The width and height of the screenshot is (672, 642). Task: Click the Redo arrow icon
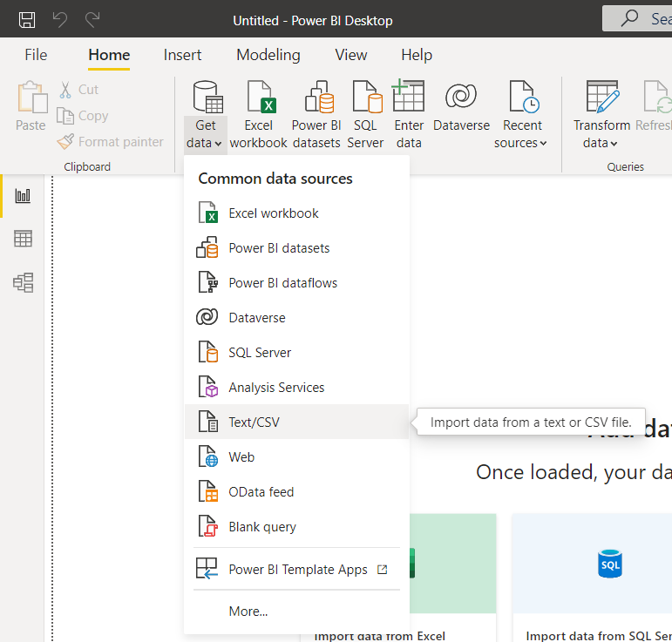coord(92,20)
